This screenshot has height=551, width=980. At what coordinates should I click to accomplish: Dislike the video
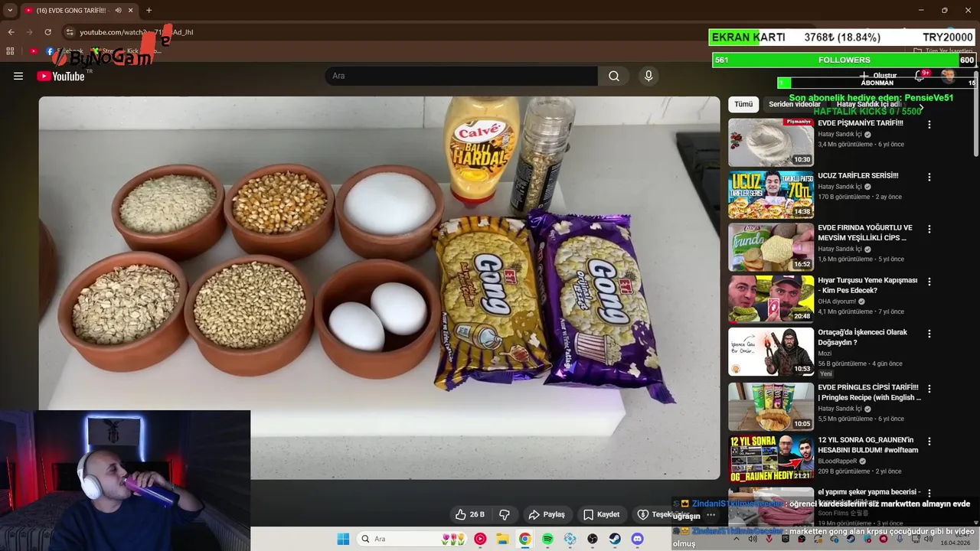(505, 514)
